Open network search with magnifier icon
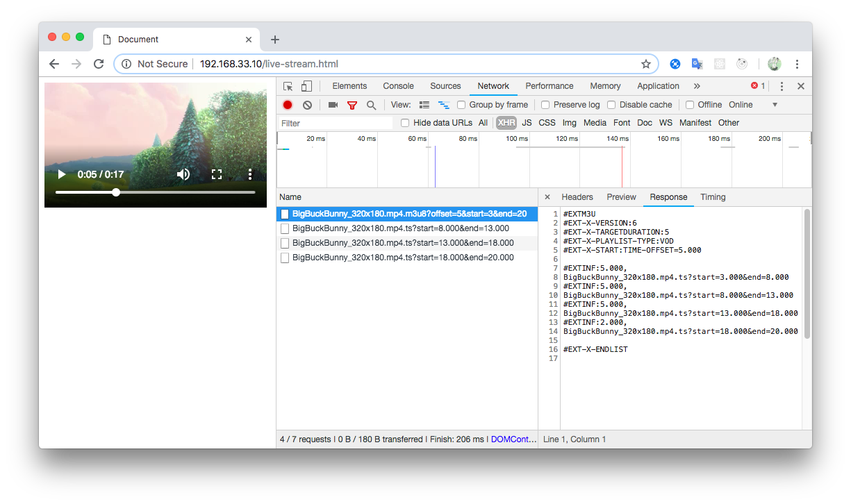This screenshot has width=851, height=504. [371, 104]
